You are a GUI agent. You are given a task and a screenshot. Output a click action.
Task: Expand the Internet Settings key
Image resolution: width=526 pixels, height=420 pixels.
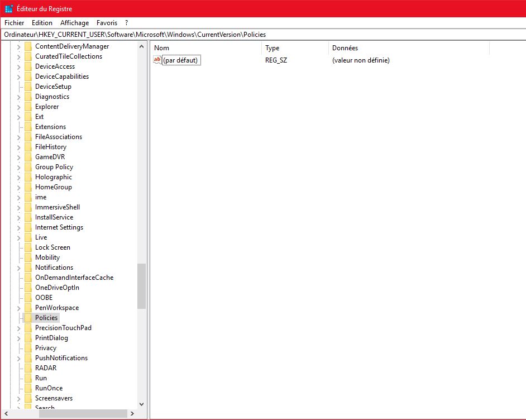[x=19, y=227]
